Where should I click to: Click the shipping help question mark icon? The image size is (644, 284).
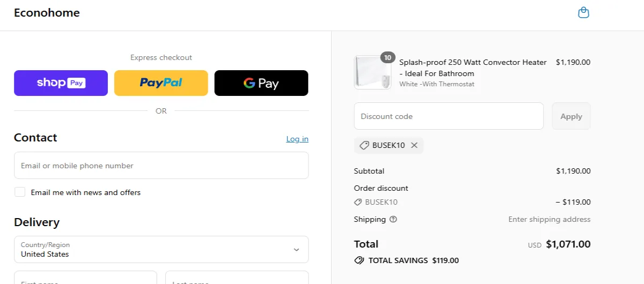[x=393, y=219]
